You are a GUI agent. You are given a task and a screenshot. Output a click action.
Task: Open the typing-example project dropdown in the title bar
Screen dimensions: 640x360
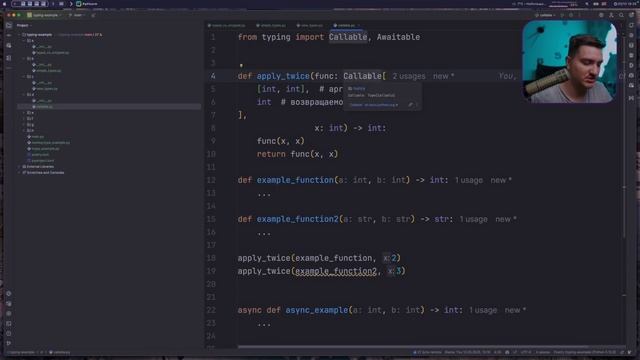(44, 15)
